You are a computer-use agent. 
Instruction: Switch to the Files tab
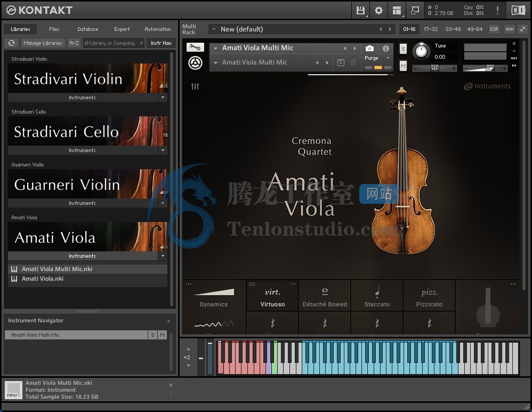point(54,29)
